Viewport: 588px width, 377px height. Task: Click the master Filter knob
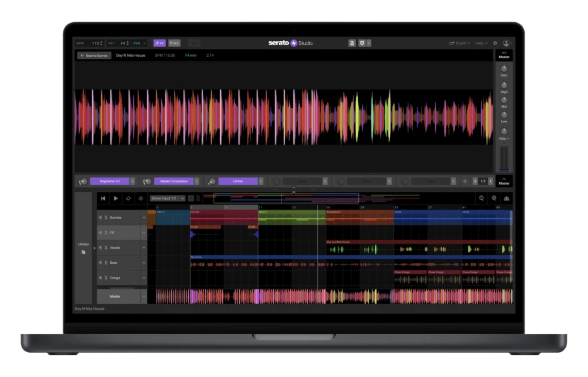[504, 131]
